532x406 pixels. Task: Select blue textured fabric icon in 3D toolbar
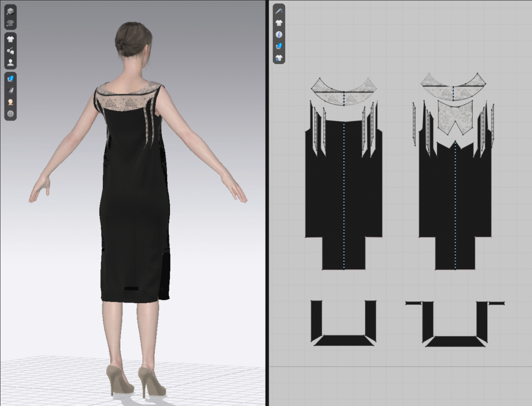pyautogui.click(x=10, y=79)
